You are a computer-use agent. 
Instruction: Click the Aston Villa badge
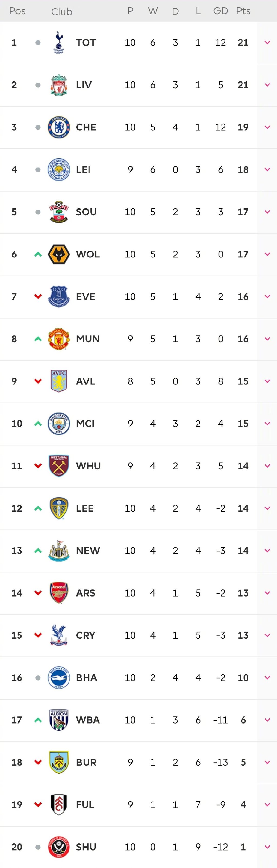59,381
